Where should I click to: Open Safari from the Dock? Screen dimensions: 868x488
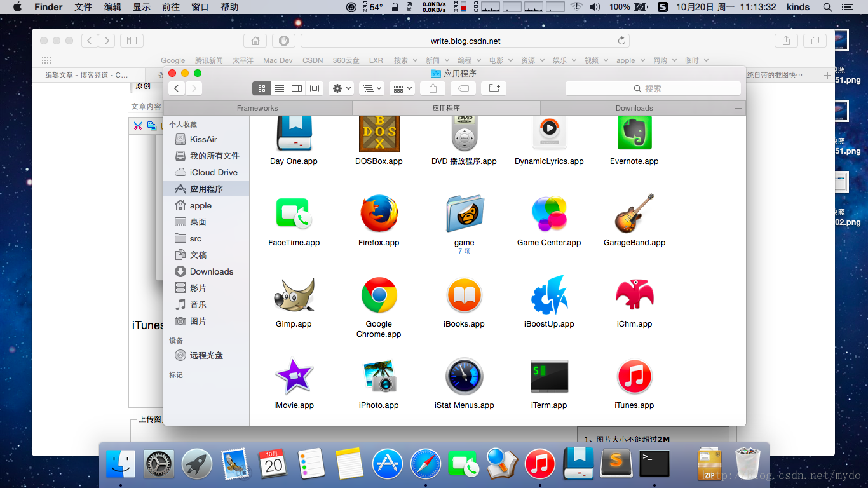426,464
